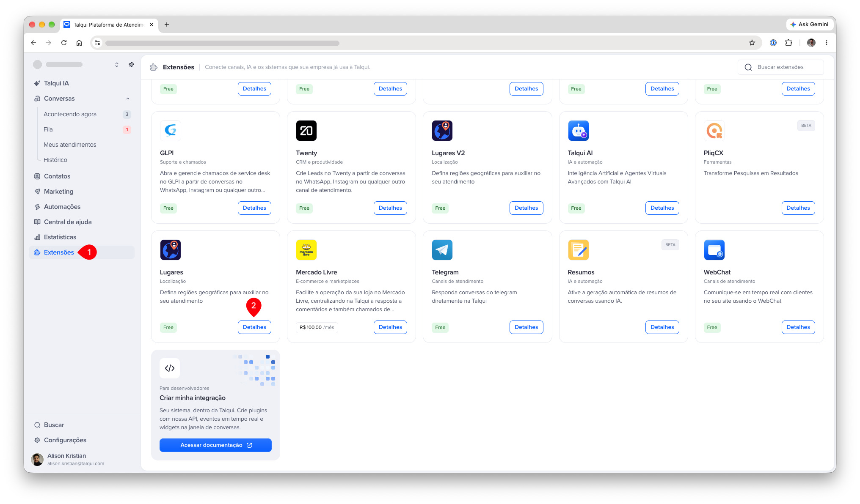Open browser extensions puzzle icon
The image size is (860, 504).
(x=788, y=43)
